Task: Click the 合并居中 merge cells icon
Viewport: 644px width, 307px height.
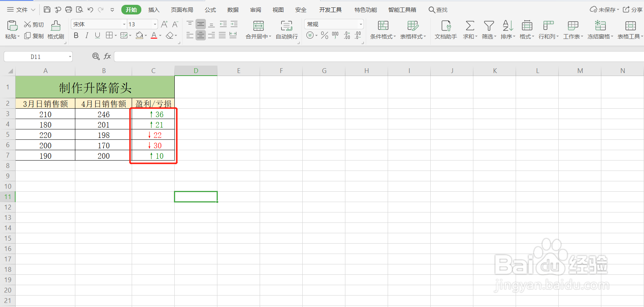Action: (259, 26)
